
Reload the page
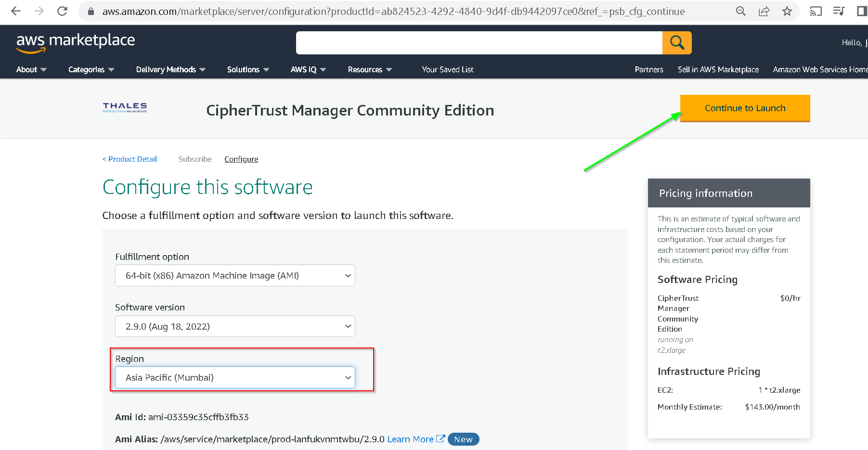point(62,11)
